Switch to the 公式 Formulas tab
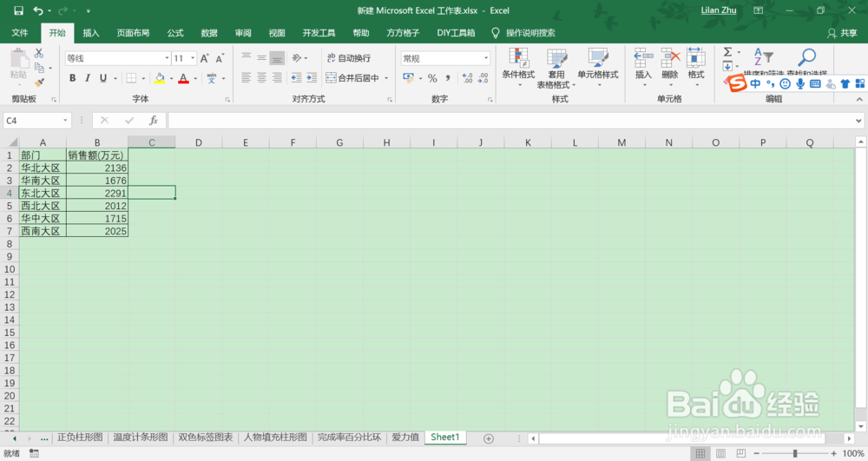 (175, 33)
